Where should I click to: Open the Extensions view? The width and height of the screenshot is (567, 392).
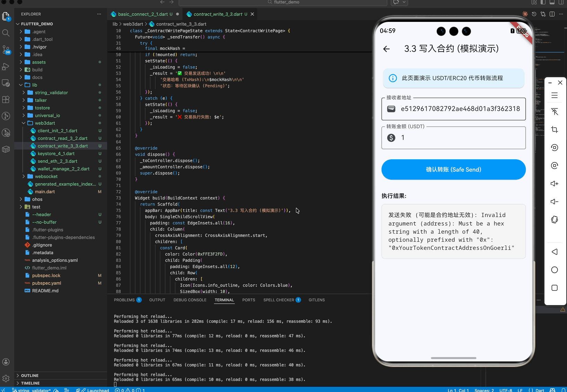coord(6,100)
